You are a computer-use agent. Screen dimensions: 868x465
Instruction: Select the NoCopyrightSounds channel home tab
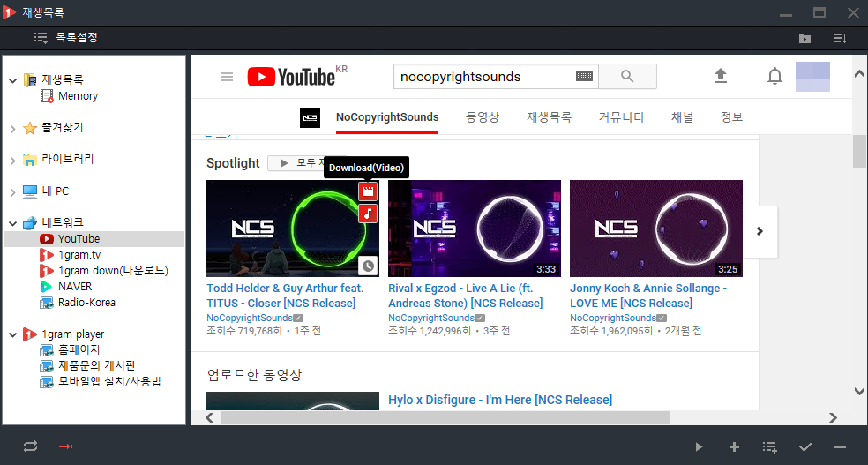387,117
